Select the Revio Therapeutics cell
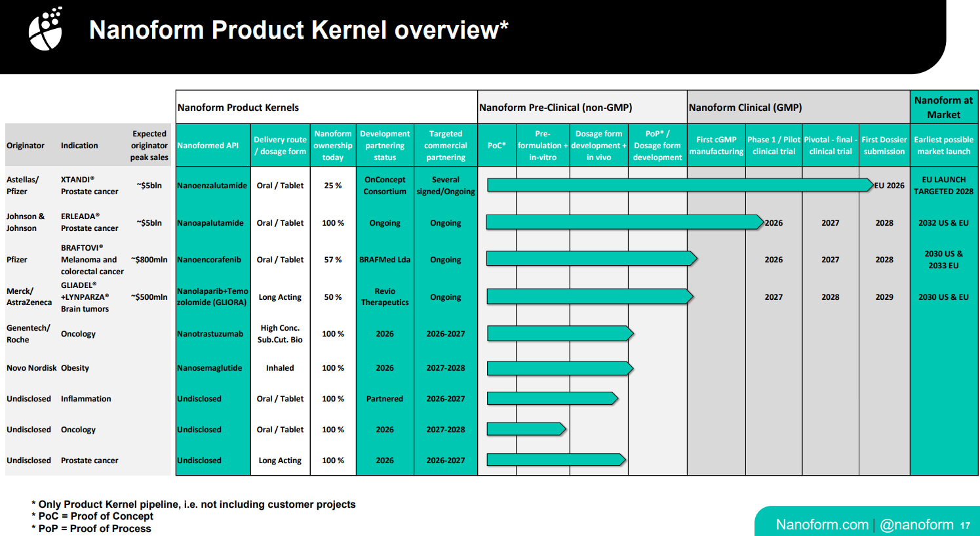 coord(385,297)
